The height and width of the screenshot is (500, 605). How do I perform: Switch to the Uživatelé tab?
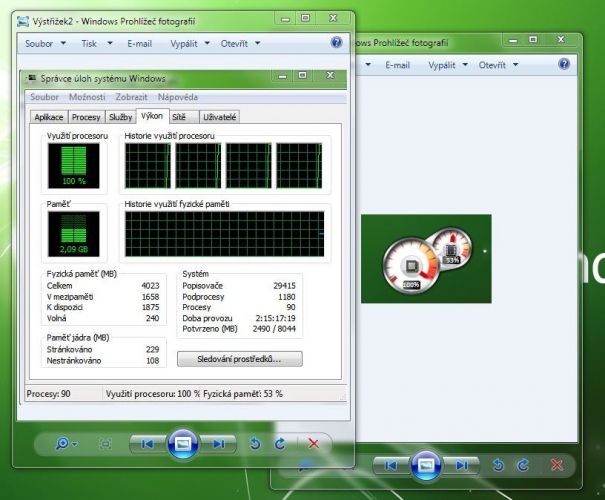click(220, 117)
